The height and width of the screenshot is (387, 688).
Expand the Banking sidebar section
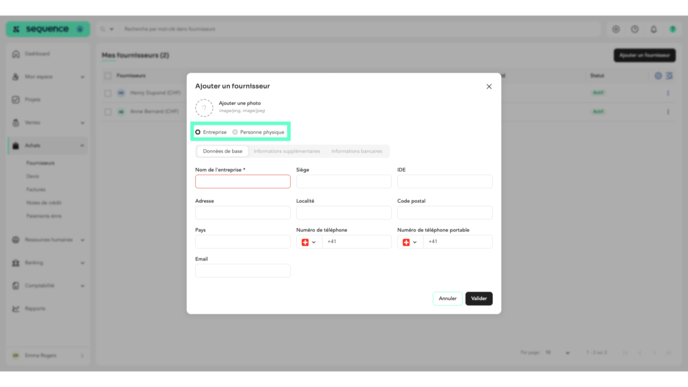click(82, 263)
